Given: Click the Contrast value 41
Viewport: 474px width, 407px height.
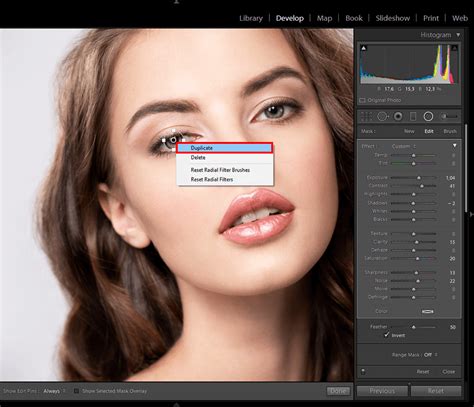Looking at the screenshot, I should coord(452,186).
